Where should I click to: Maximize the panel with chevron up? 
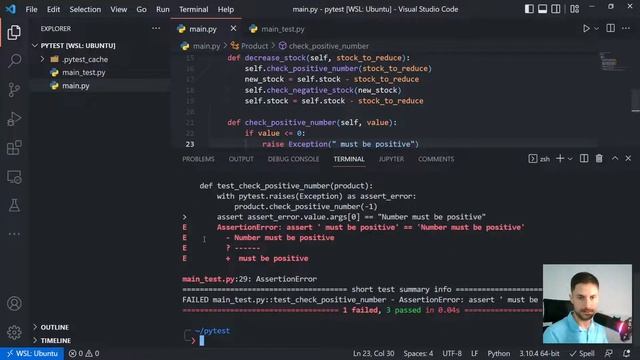coord(615,158)
